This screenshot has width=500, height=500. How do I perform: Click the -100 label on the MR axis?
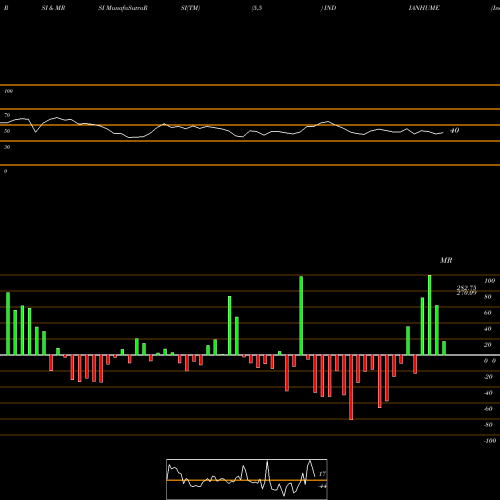pos(490,441)
